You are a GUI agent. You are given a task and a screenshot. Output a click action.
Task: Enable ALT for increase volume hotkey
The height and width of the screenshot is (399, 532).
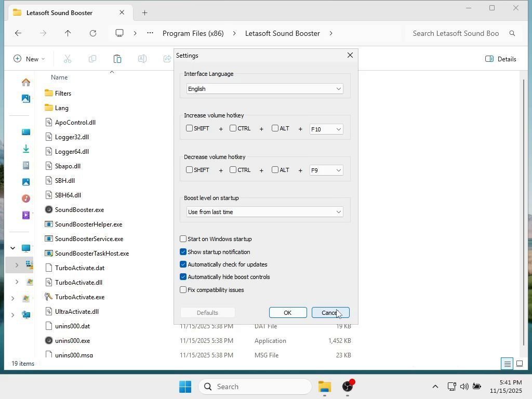click(275, 128)
